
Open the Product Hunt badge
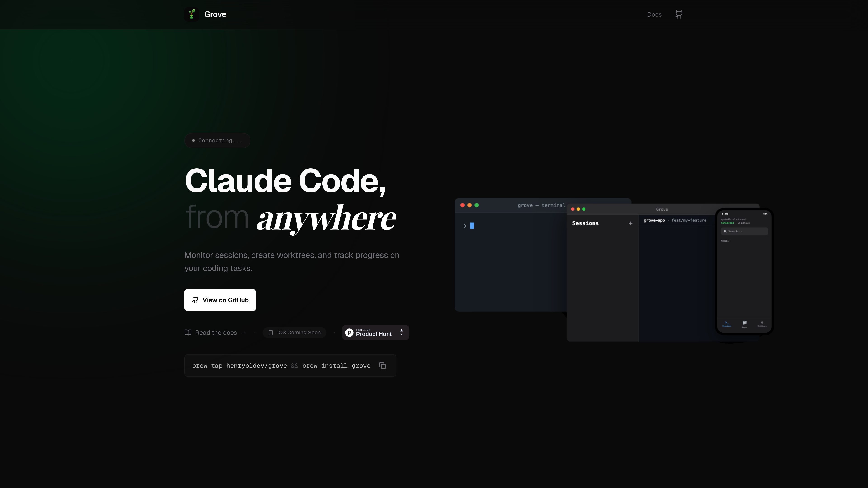coord(375,333)
